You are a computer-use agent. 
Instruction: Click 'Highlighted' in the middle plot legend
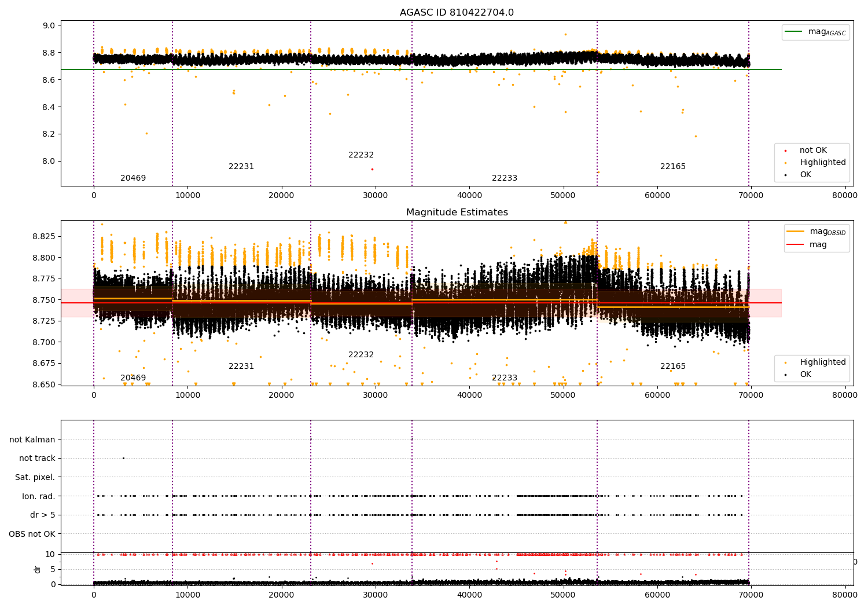click(823, 362)
